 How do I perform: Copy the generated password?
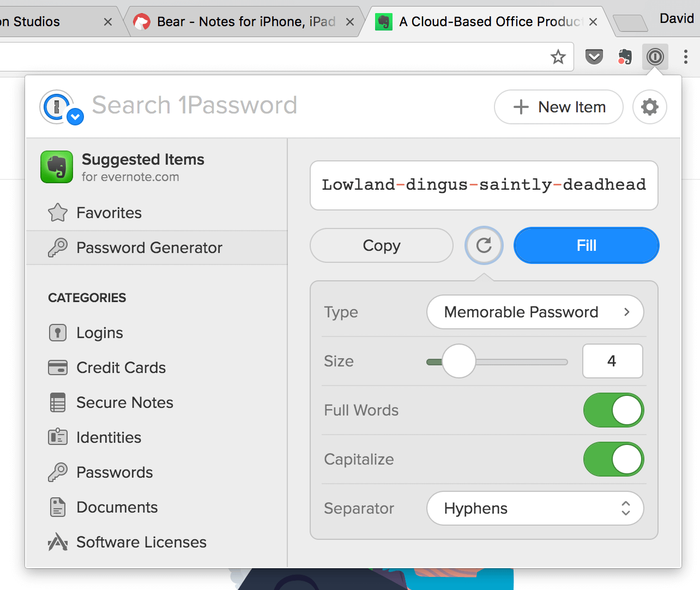[x=381, y=245]
